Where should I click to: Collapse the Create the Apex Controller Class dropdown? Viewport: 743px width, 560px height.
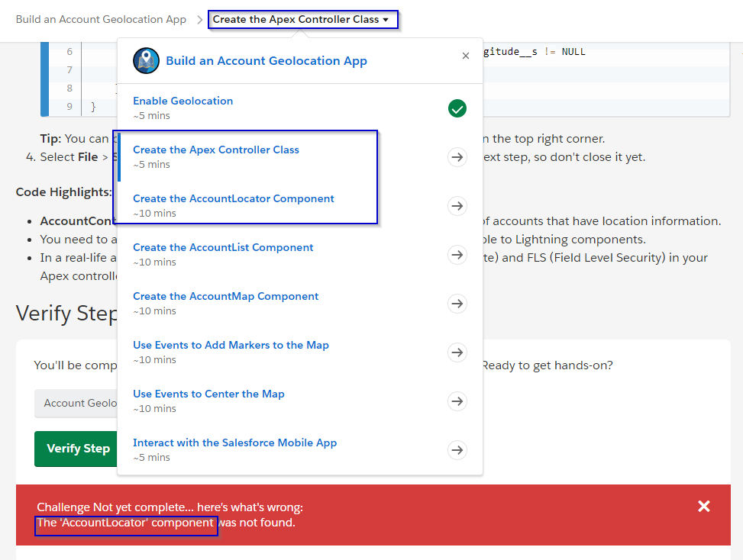pos(302,19)
